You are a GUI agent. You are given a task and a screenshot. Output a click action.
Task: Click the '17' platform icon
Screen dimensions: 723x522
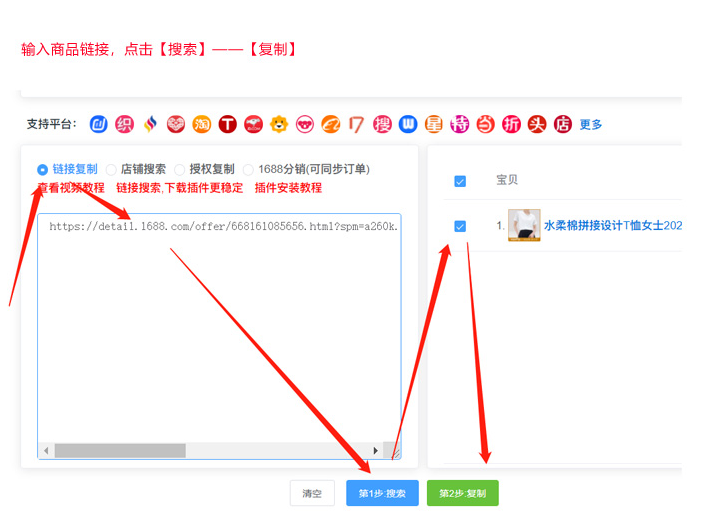click(x=356, y=124)
